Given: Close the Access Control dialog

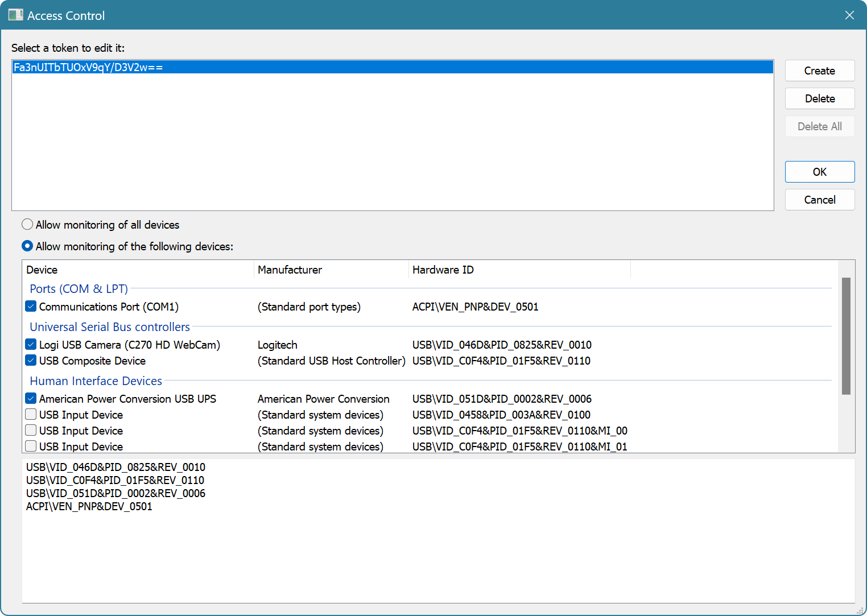Looking at the screenshot, I should pos(849,15).
